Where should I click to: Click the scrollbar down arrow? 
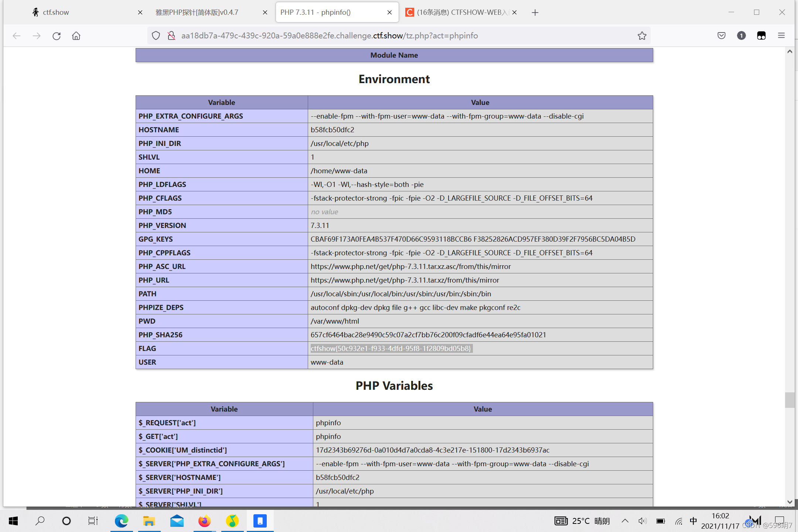[790, 502]
